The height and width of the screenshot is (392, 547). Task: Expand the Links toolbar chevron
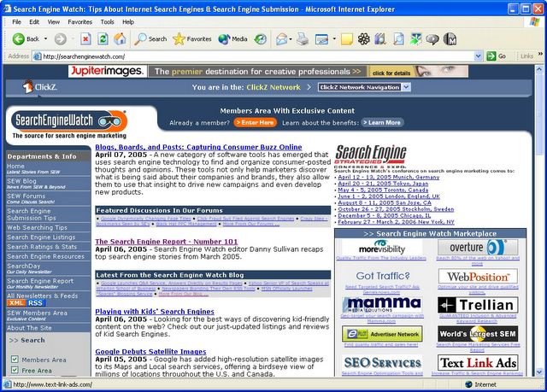pyautogui.click(x=540, y=54)
